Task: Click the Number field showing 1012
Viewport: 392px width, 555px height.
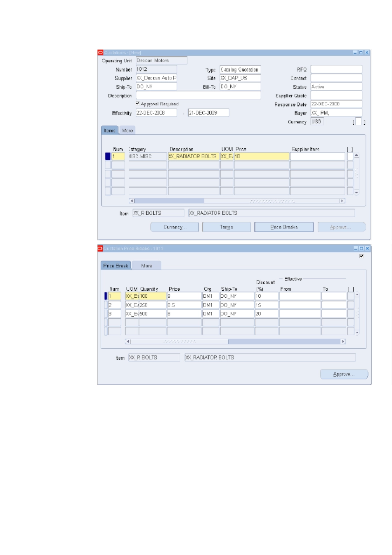Action: 156,69
